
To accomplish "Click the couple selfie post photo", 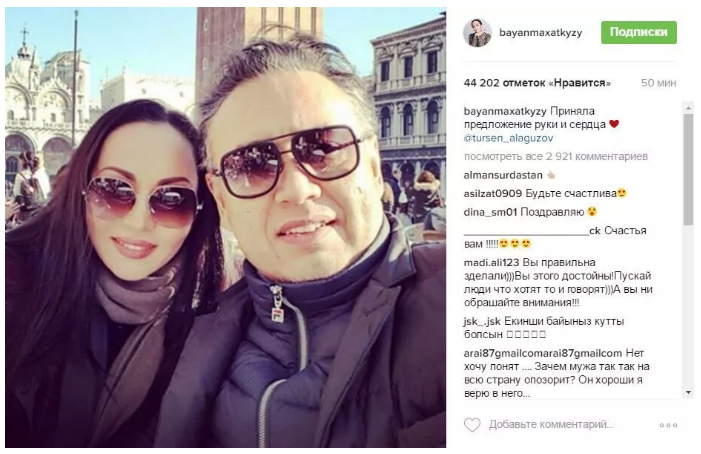I will pos(225,227).
